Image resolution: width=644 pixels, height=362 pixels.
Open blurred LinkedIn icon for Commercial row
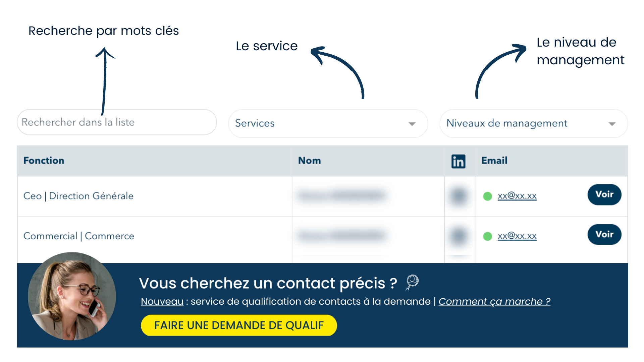pos(459,236)
